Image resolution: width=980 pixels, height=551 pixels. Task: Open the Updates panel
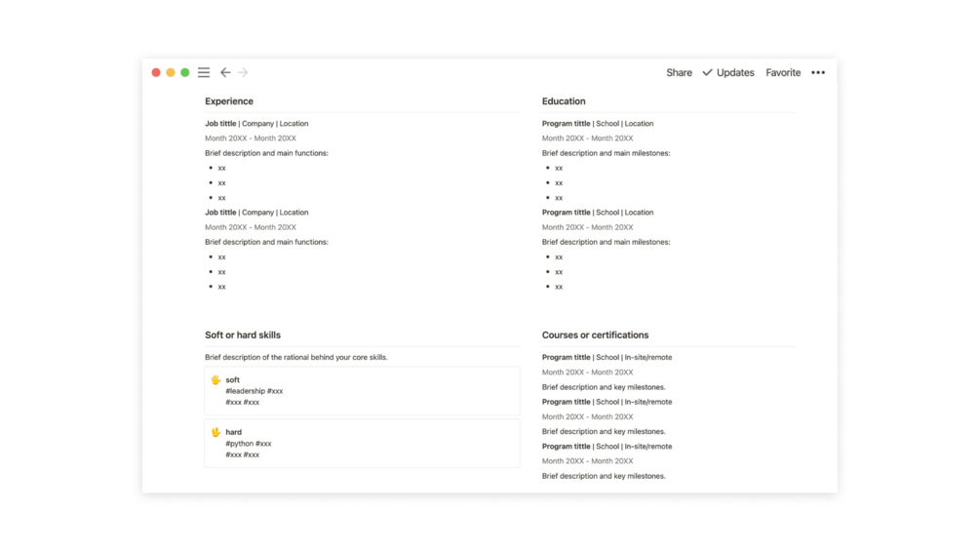point(735,72)
